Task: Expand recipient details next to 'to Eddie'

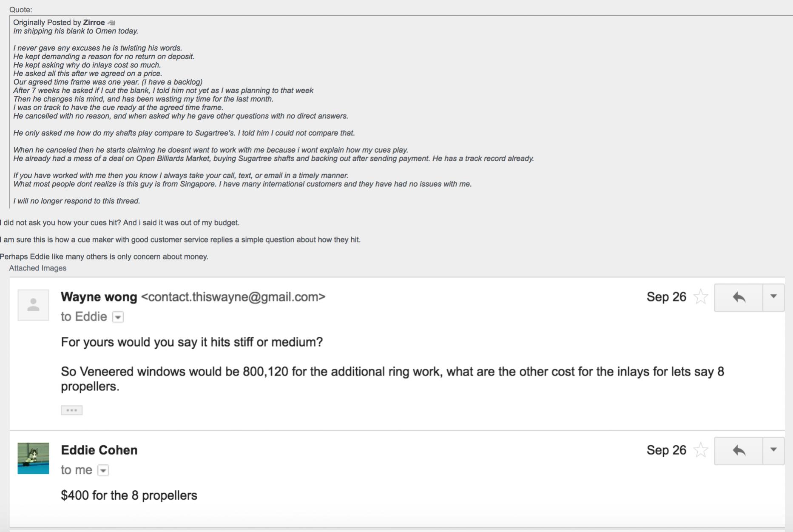Action: 118,317
